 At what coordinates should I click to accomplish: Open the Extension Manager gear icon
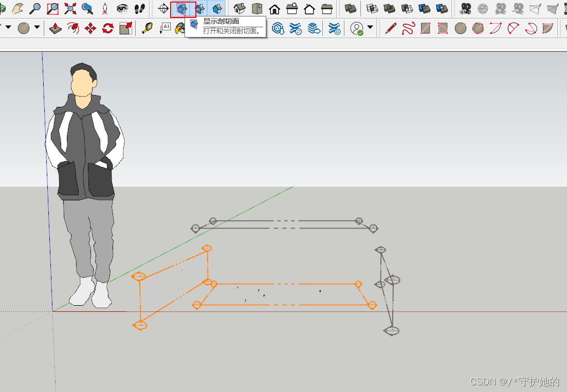tap(335, 28)
